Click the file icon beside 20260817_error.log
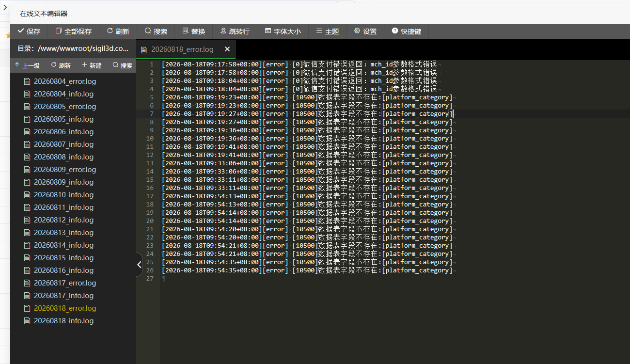 click(x=27, y=283)
